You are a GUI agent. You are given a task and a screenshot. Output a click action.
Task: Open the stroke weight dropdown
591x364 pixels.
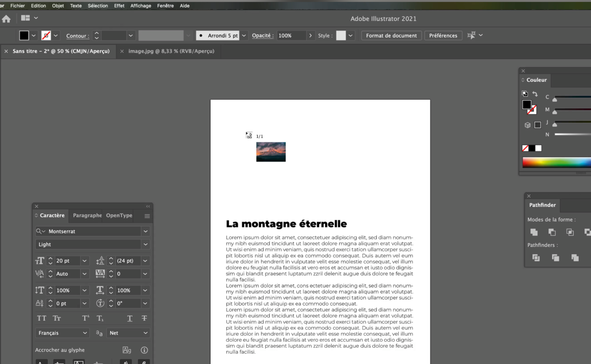(x=131, y=35)
